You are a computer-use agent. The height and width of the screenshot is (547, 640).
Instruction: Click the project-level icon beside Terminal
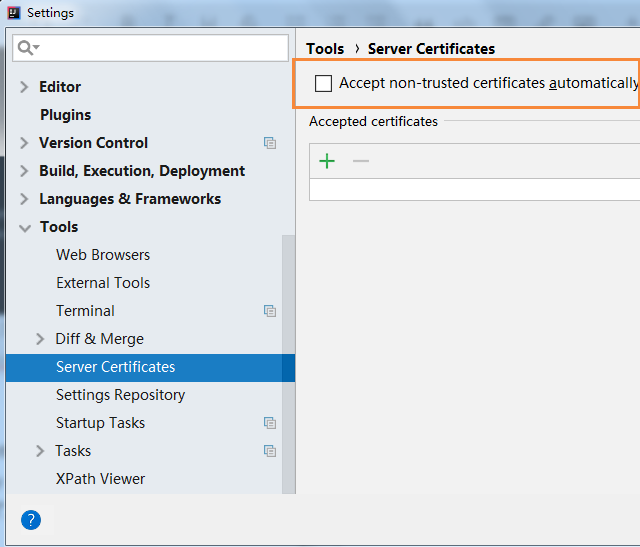point(270,311)
